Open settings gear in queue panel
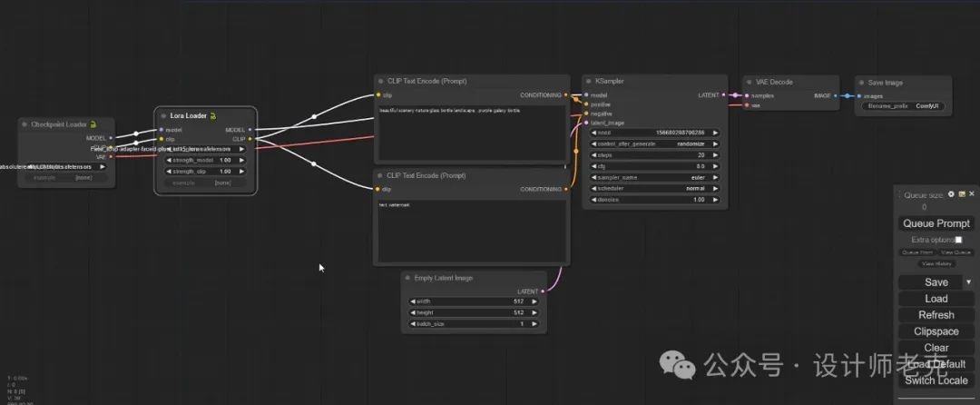The image size is (980, 405). coord(951,194)
